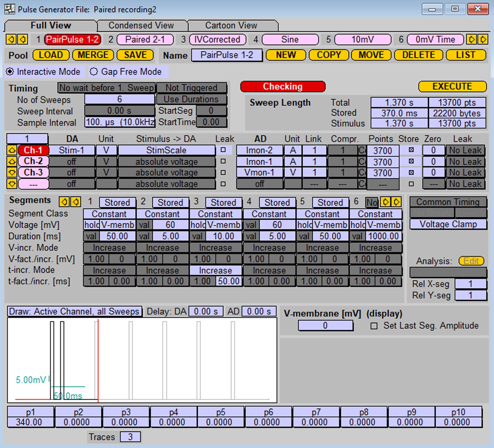
Task: Open Stimulus StimScale selector for Ch-1
Action: click(166, 150)
